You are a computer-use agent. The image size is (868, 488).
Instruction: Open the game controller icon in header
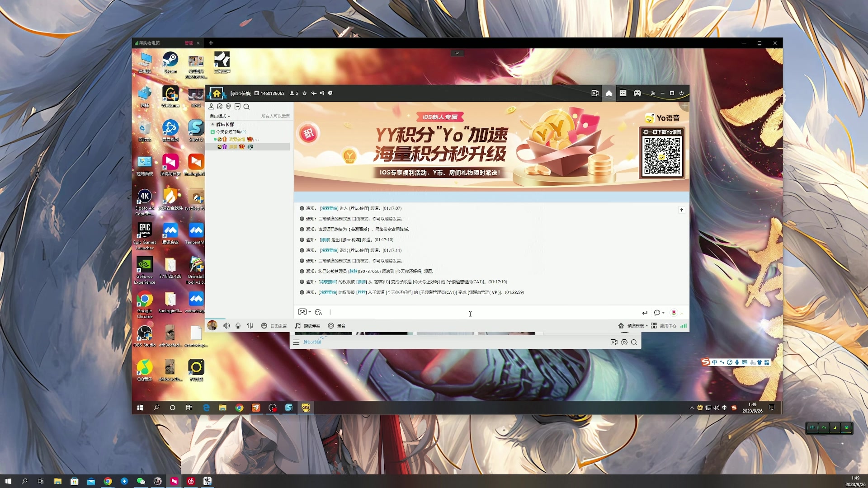click(637, 93)
